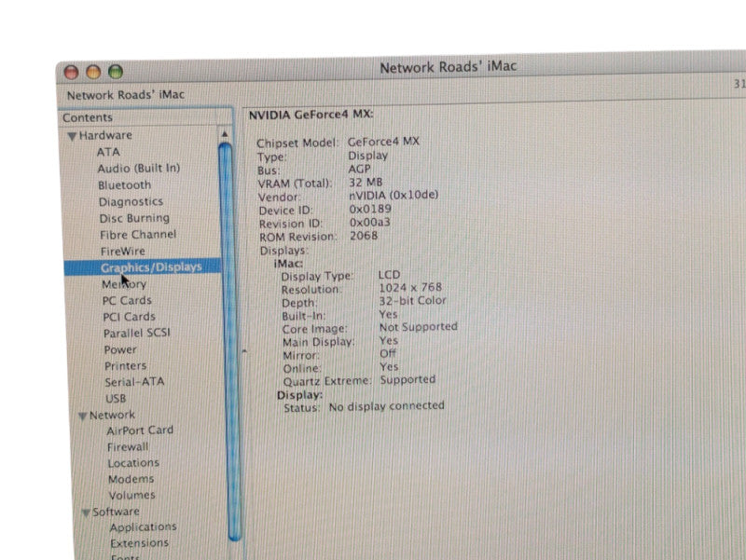746x560 pixels.
Task: Click the Mirror value Off
Action: click(388, 354)
